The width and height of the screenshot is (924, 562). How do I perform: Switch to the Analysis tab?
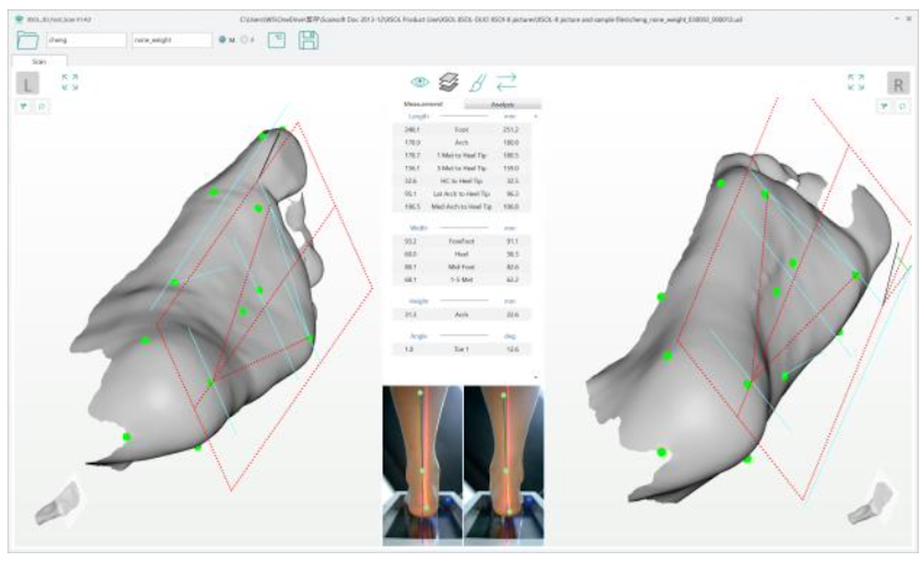(x=503, y=104)
